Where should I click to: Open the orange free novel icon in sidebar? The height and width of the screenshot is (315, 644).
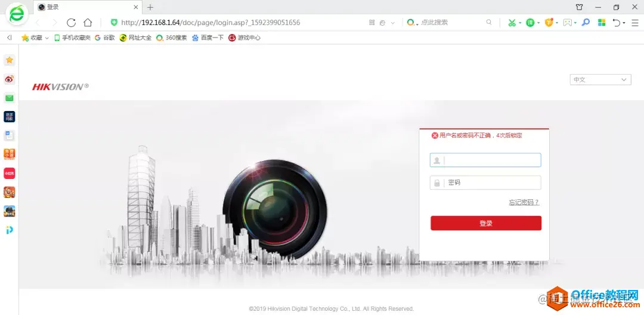(x=10, y=154)
